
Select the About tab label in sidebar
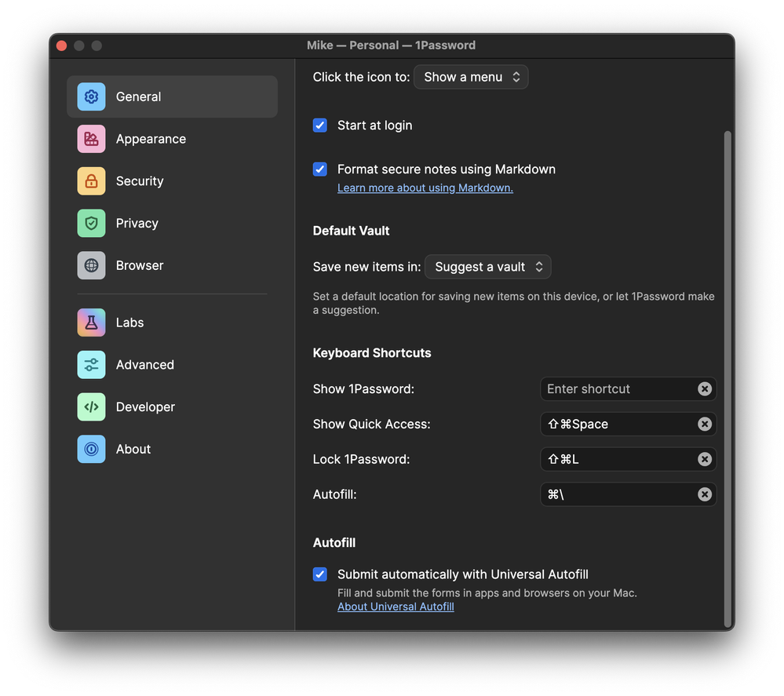[133, 450]
